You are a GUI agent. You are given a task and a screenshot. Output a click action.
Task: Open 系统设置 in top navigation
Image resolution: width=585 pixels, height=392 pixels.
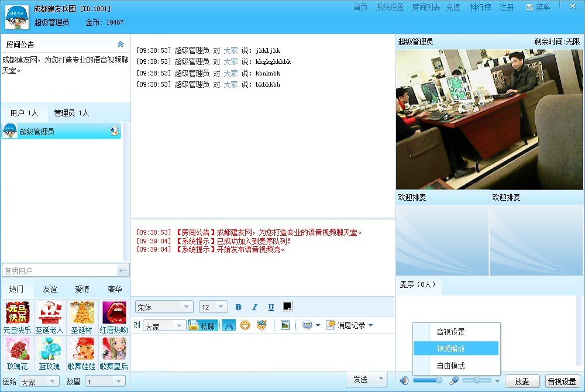390,7
